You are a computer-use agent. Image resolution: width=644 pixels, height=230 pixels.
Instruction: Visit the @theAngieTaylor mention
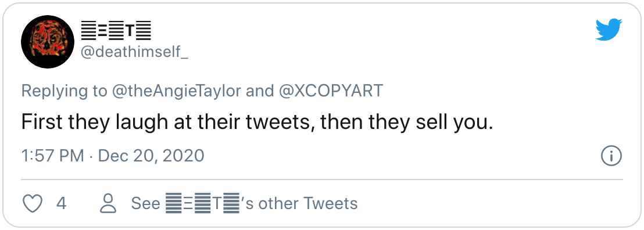coord(176,91)
